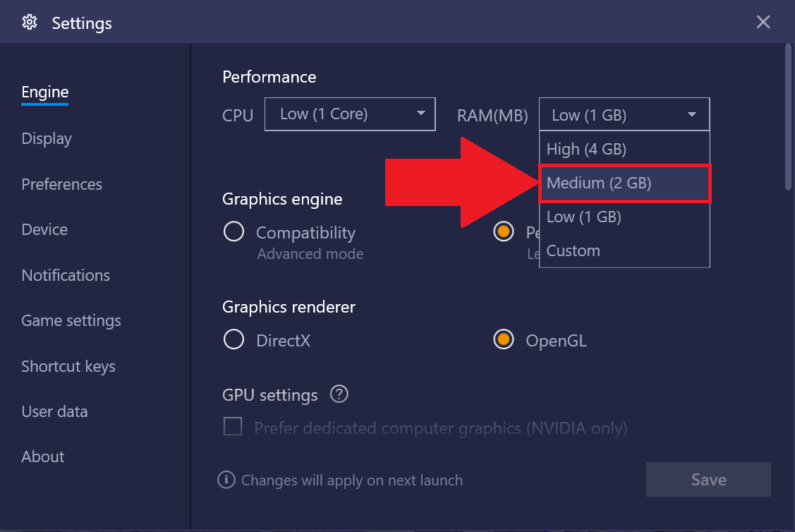This screenshot has height=532, width=795.
Task: Pick Custom from the RAM list
Action: tap(624, 250)
